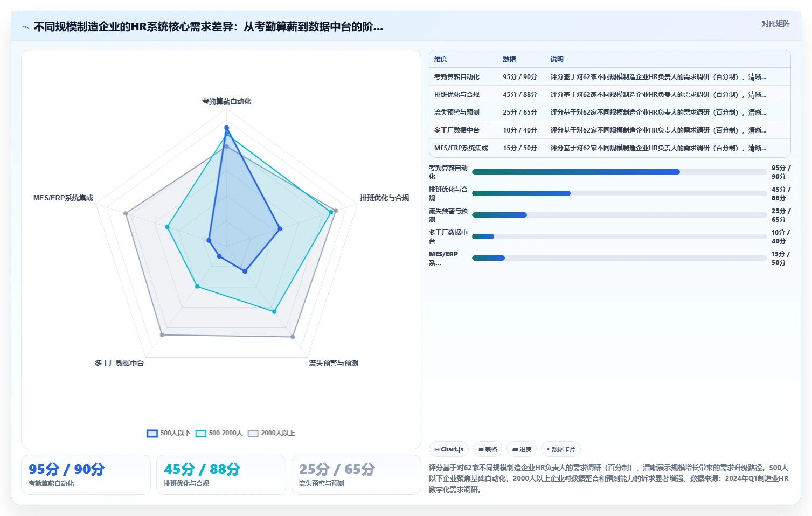Toggle the 500人以下 legend item
The height and width of the screenshot is (516, 812).
click(169, 433)
